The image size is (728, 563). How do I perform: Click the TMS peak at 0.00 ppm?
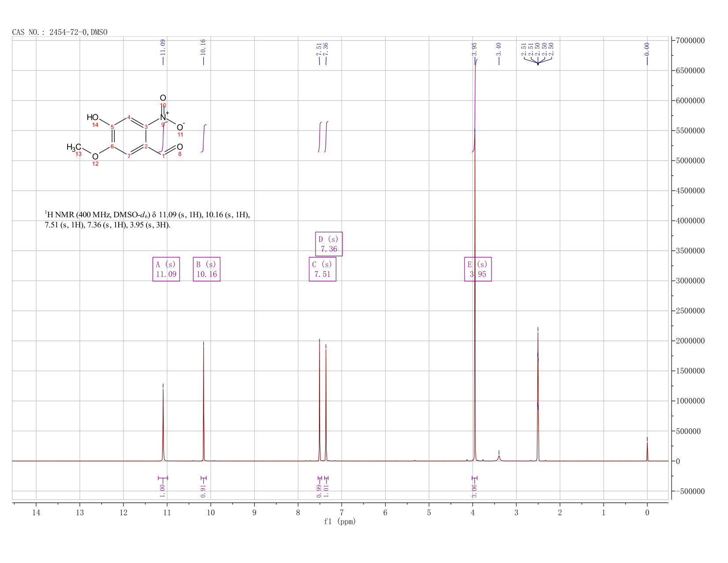[x=647, y=451]
